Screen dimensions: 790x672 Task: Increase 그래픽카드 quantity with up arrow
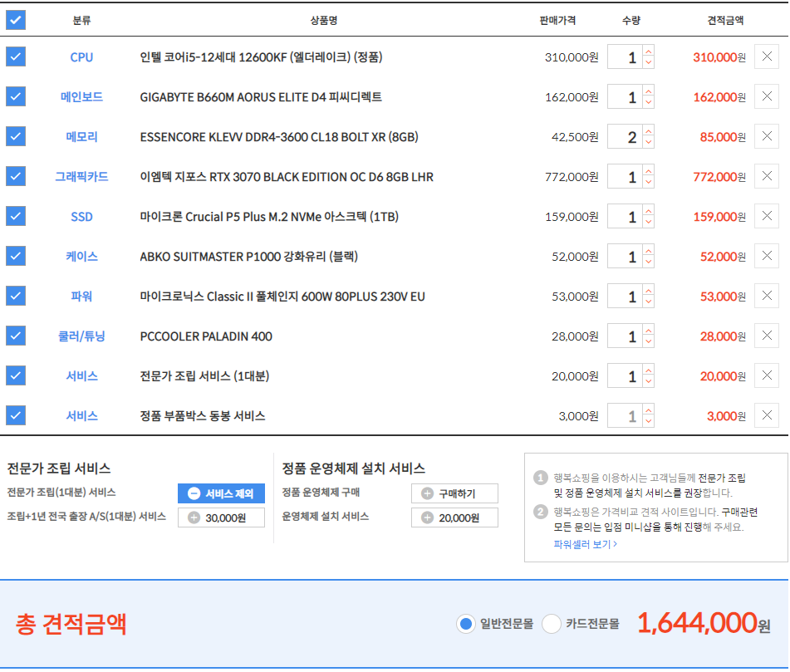click(649, 171)
